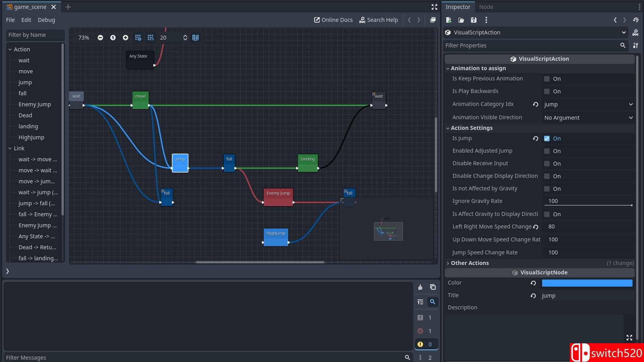Open the Debug menu
The height and width of the screenshot is (362, 644).
46,20
